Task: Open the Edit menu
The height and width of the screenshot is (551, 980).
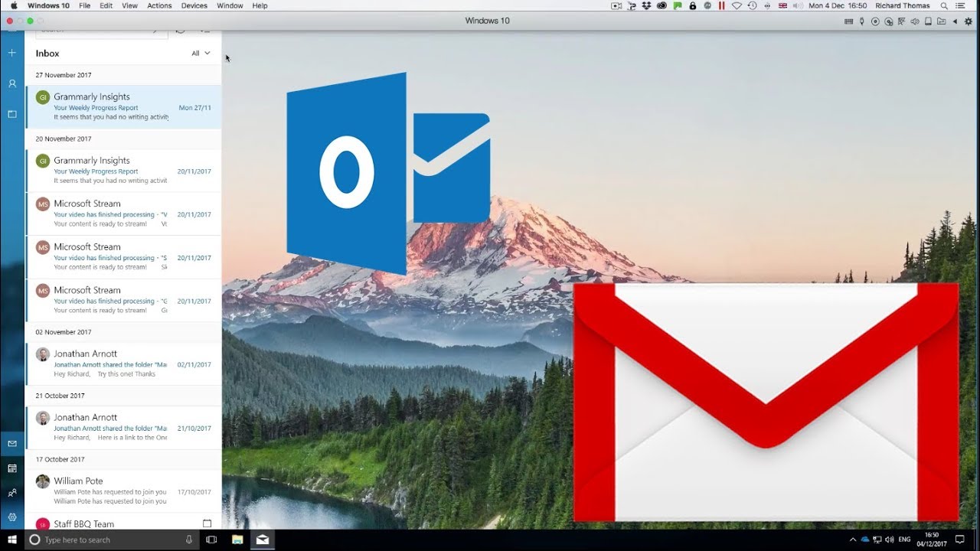Action: tap(106, 5)
